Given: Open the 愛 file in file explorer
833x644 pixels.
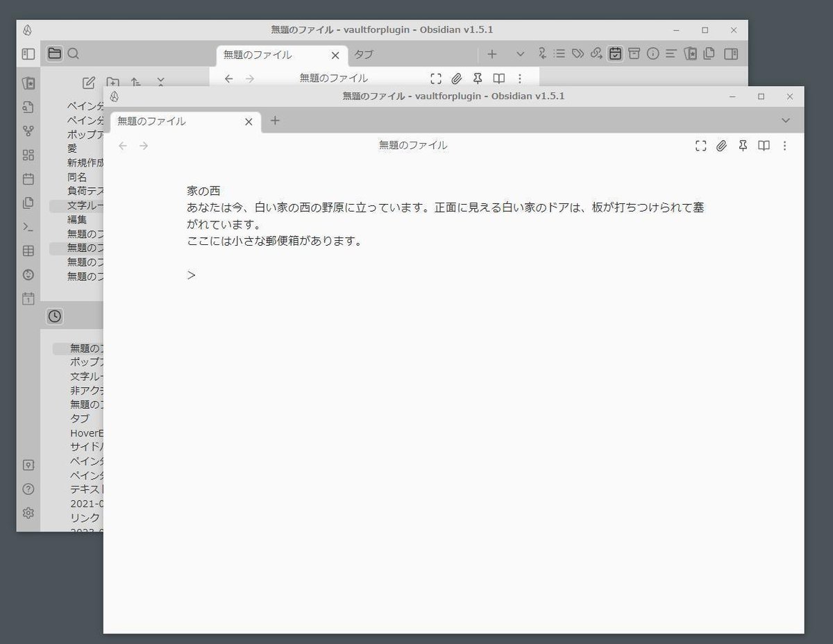Looking at the screenshot, I should (x=72, y=149).
